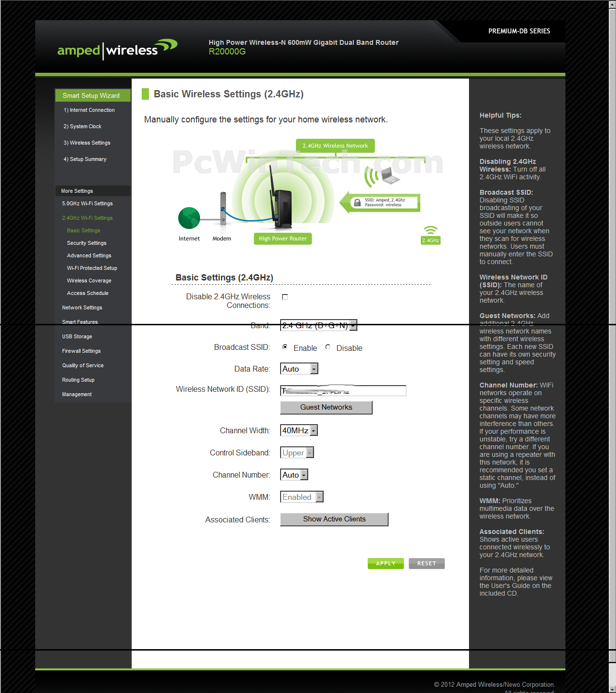Select Advanced Settings submenu item
The height and width of the screenshot is (693, 616).
tap(89, 255)
